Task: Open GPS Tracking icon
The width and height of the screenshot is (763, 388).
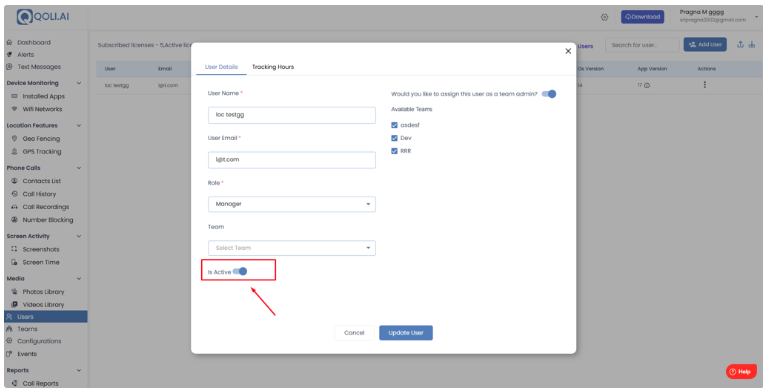Action: point(15,151)
